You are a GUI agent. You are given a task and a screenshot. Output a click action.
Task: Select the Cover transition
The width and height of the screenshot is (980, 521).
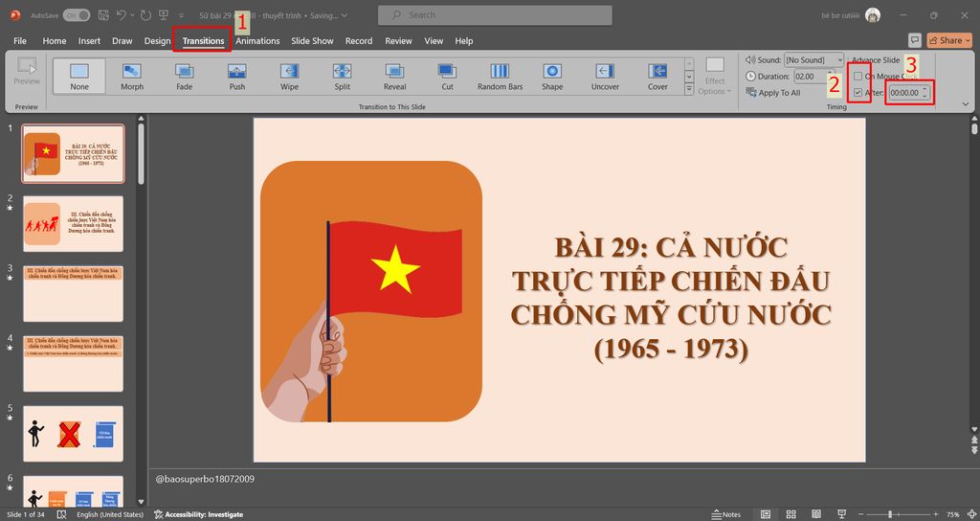coord(657,77)
